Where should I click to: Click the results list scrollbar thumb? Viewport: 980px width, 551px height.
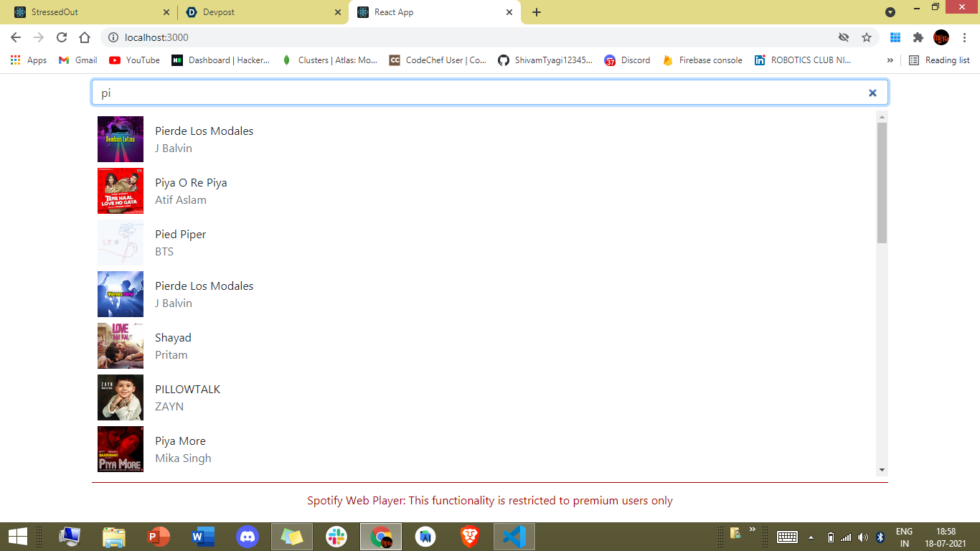[x=882, y=183]
